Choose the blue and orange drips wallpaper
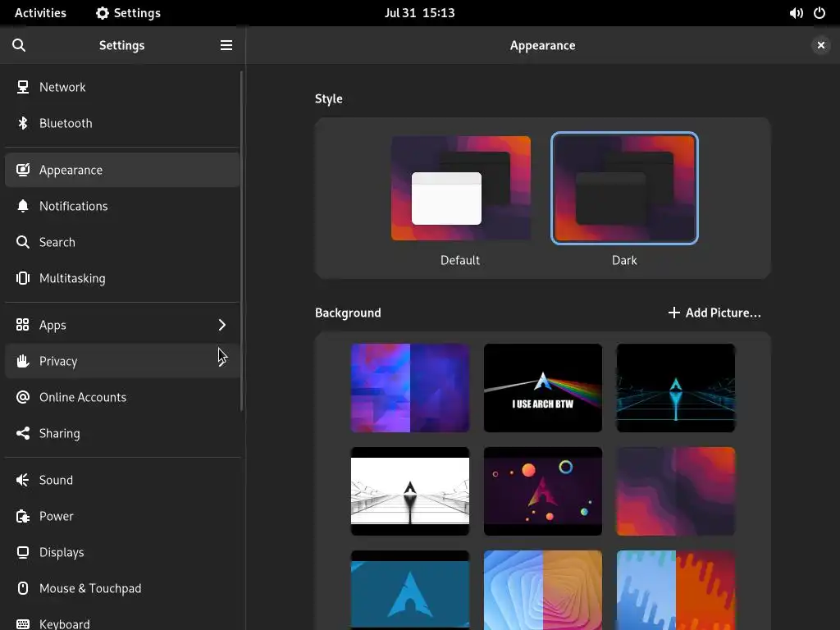840x630 pixels. tap(676, 590)
